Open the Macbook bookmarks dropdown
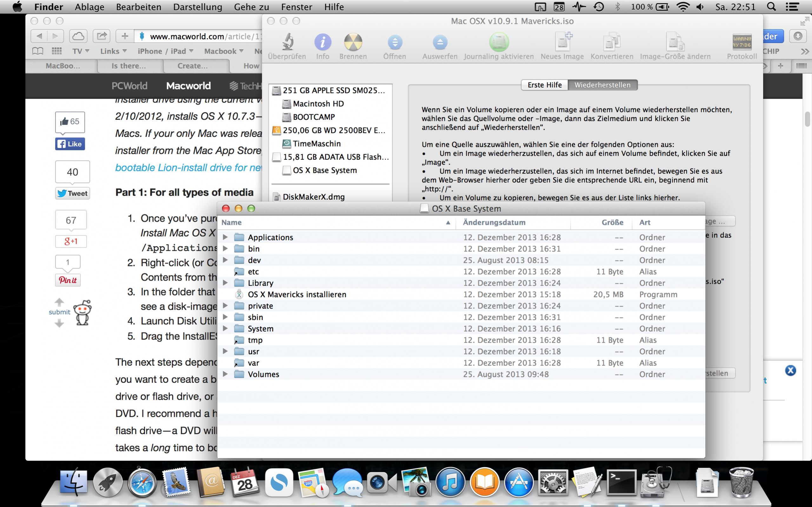 coord(223,51)
